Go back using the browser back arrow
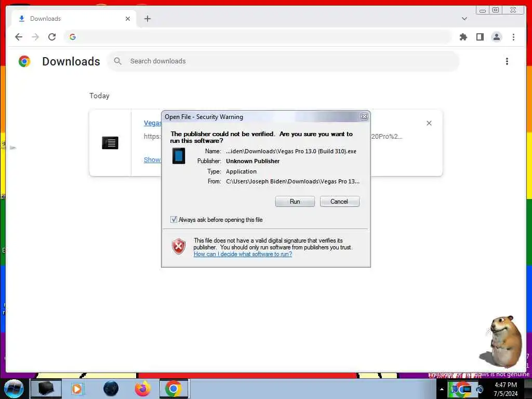This screenshot has width=532, height=399. [19, 37]
